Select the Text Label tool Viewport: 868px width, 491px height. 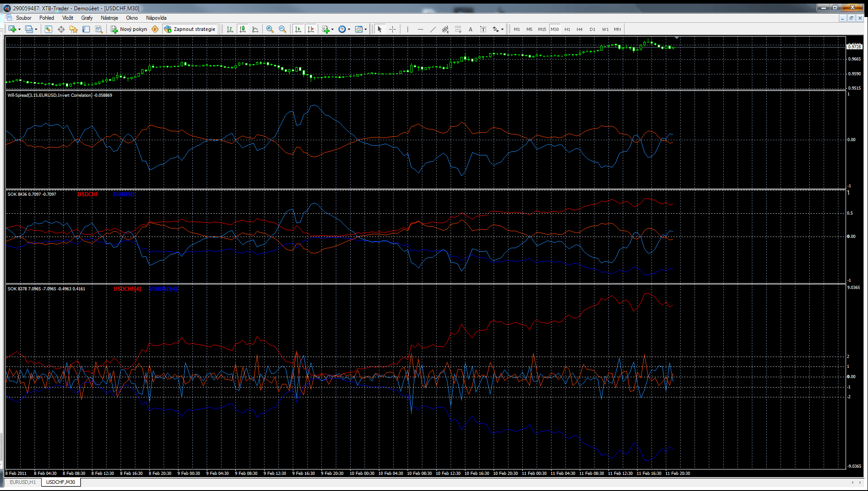(x=483, y=29)
